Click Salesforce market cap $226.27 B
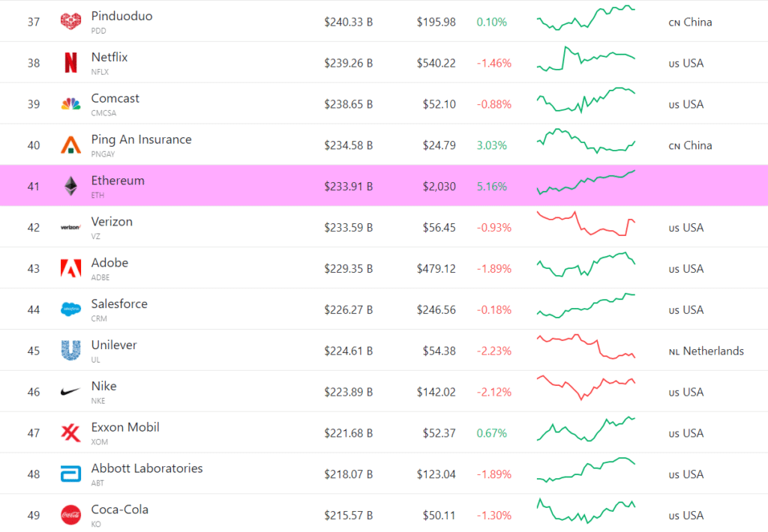Viewport: 768px width, 532px height. 348,309
